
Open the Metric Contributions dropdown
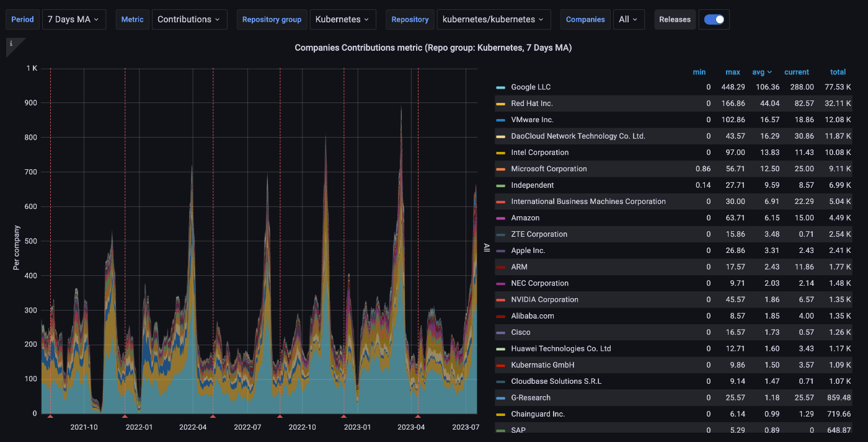point(188,19)
